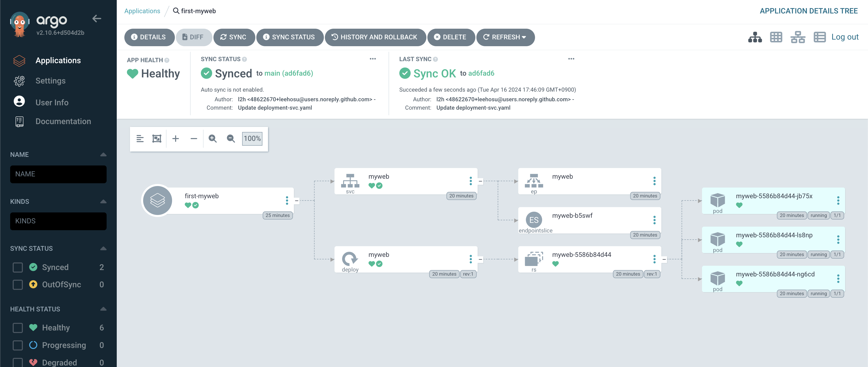
Task: Click the SYNC button
Action: pos(233,37)
